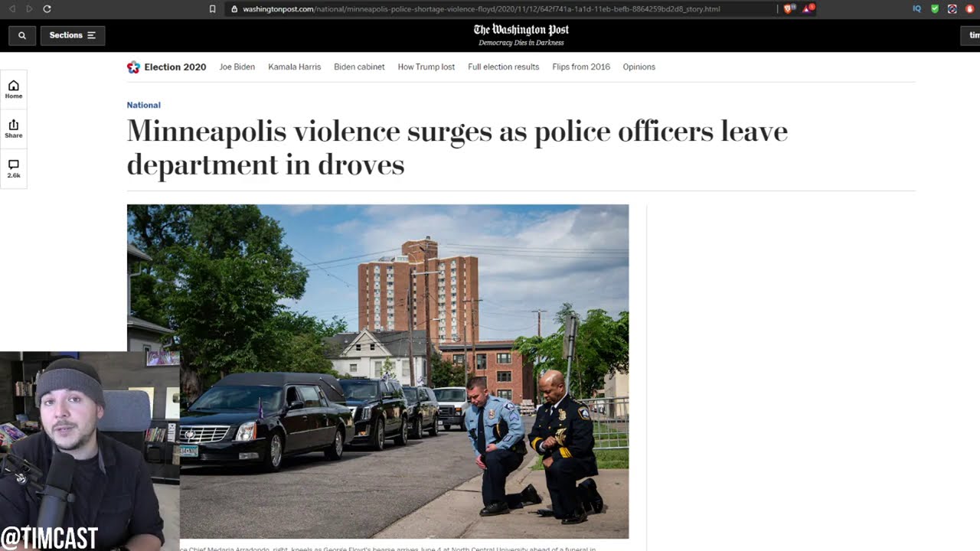
Task: Click the Washington Post search icon
Action: tap(22, 35)
